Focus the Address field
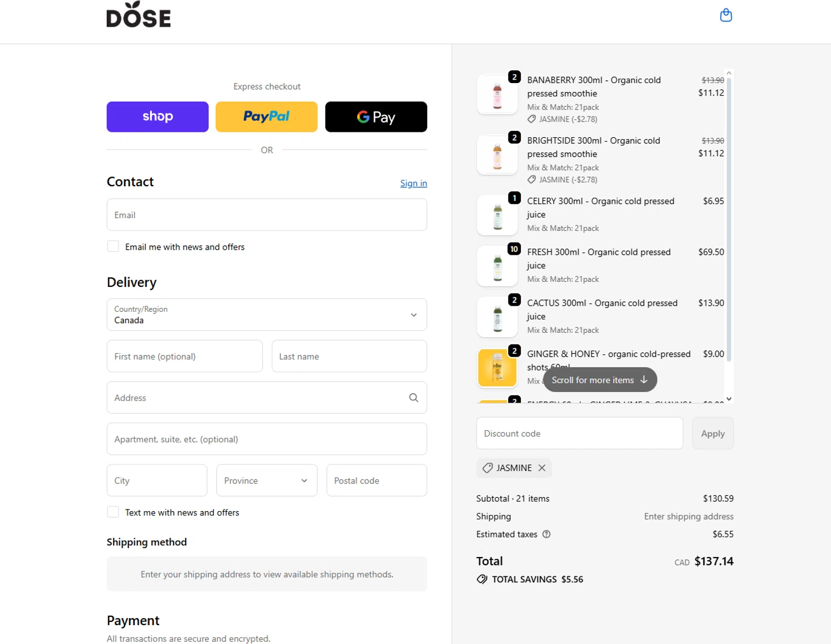 point(266,398)
